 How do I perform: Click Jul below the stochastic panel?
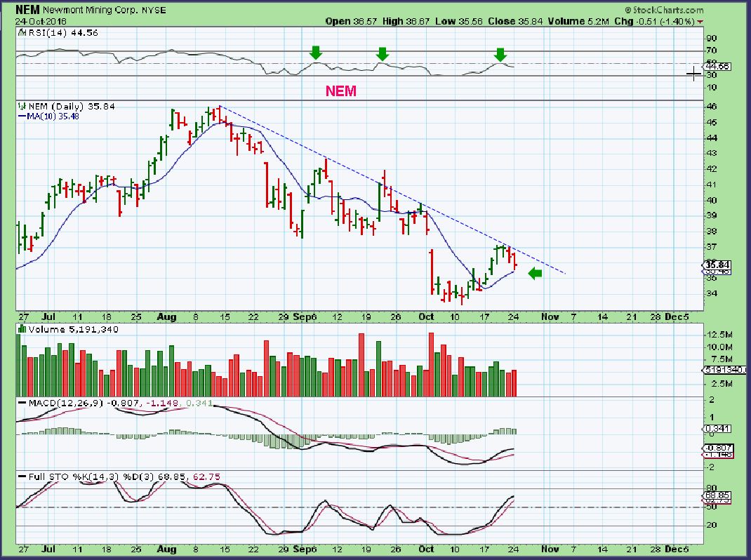click(x=48, y=549)
